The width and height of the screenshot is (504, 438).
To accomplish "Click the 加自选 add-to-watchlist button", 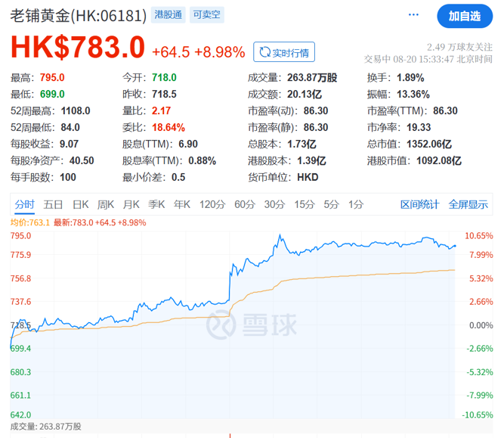I will [x=465, y=16].
